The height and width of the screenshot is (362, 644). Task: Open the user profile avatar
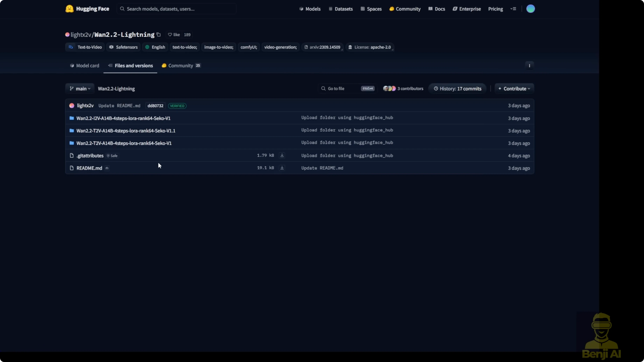(x=530, y=9)
